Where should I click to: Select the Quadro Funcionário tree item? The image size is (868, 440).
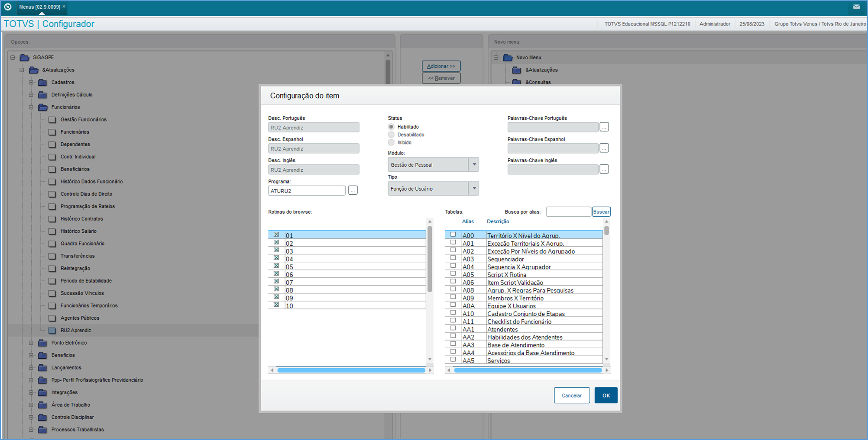82,244
